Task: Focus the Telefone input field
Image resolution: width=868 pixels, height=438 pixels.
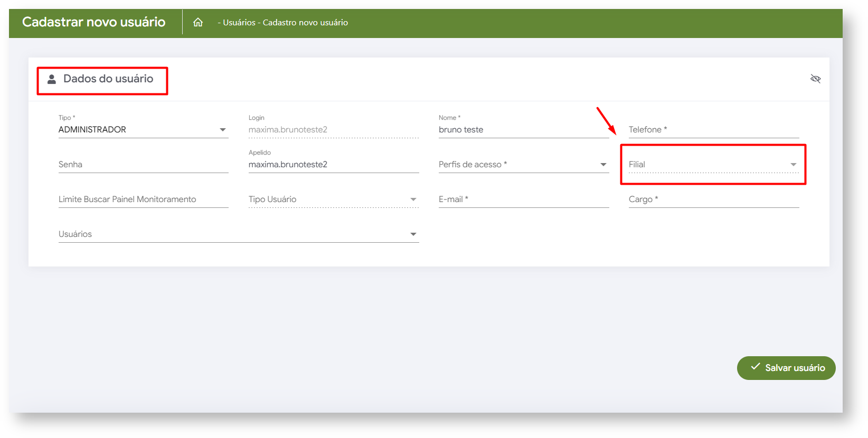Action: point(713,130)
